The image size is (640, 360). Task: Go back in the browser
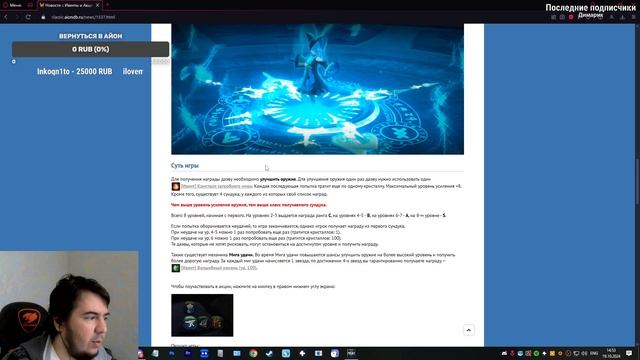pyautogui.click(x=6, y=17)
